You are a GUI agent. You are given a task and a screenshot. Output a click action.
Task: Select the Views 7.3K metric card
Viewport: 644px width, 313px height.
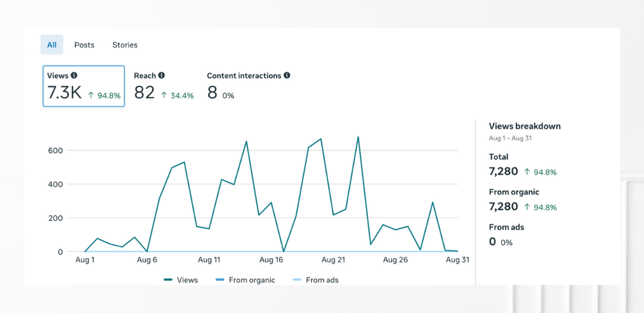coord(83,86)
